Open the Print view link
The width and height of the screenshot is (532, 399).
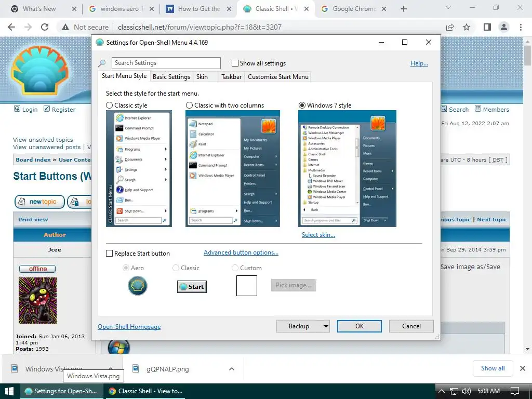[33, 220]
